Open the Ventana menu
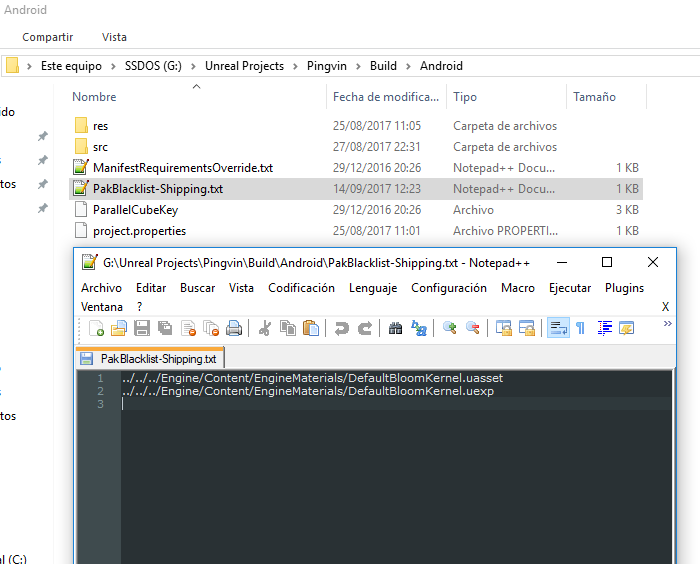The image size is (700, 564). 102,307
